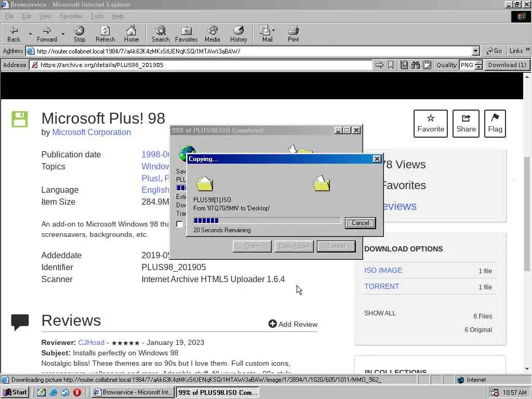Click the Go button beside address bar
This screenshot has height=399, width=532.
494,51
